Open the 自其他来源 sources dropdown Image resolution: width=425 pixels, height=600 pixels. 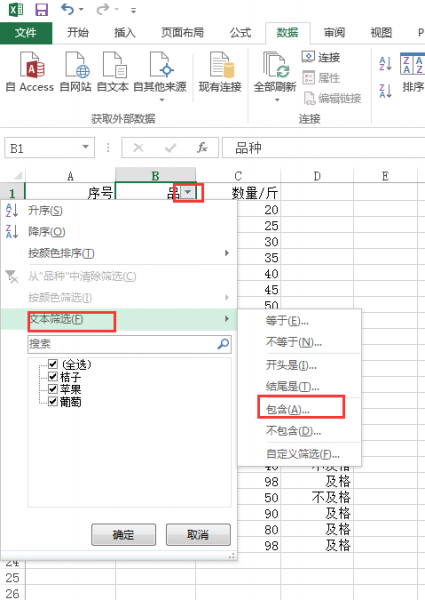pos(160,76)
